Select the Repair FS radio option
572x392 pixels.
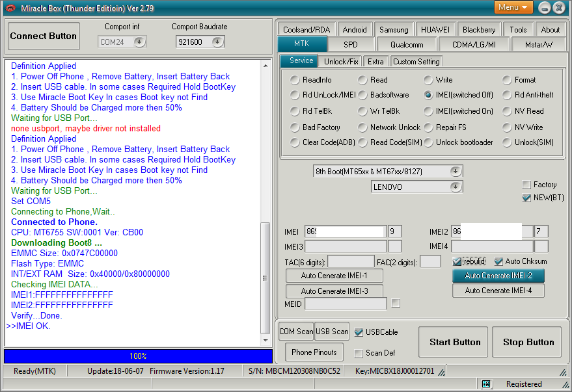(428, 127)
